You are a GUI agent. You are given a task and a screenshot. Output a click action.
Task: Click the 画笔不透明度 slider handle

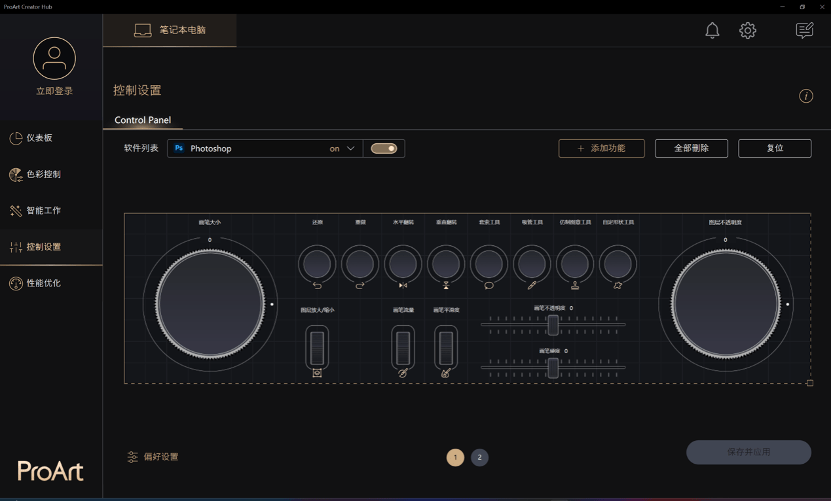tap(552, 324)
